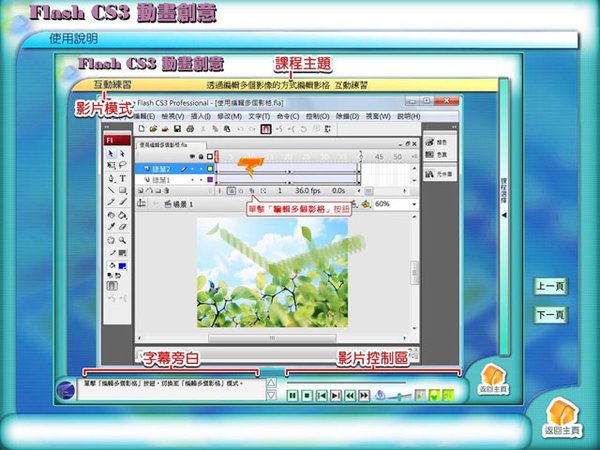Open the 元件庫 library panel icon
Viewport: 600px width, 450px height.
[439, 172]
